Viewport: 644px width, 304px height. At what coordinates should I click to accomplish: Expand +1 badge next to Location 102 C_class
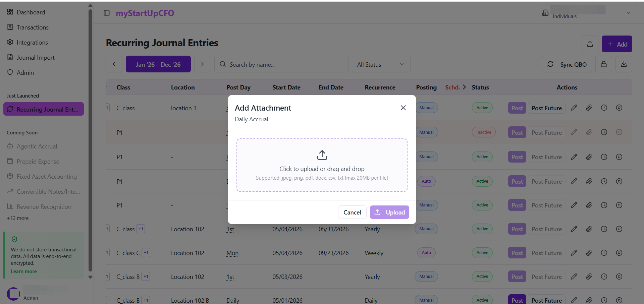coord(141,229)
